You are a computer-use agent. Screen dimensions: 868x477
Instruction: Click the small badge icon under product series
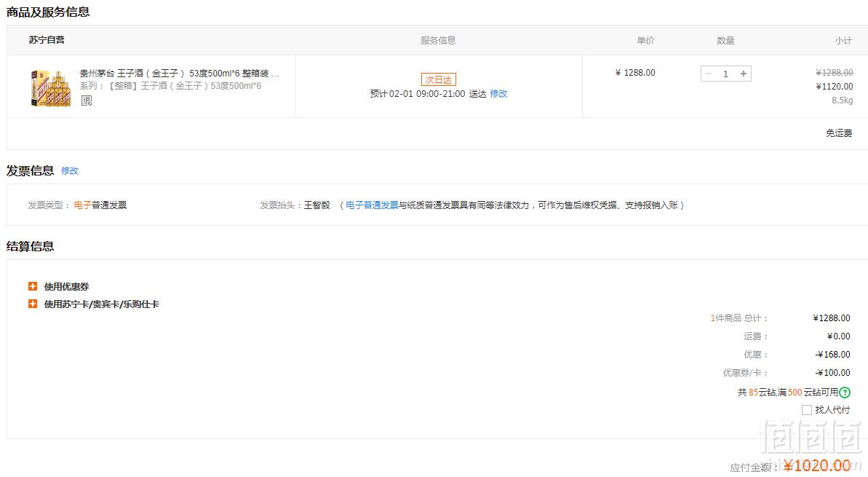(87, 100)
